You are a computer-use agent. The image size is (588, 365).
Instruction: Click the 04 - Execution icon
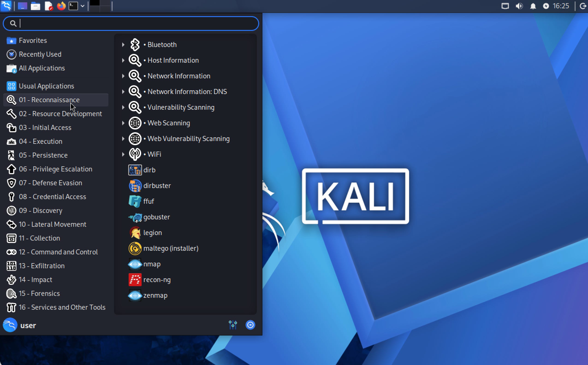click(11, 141)
